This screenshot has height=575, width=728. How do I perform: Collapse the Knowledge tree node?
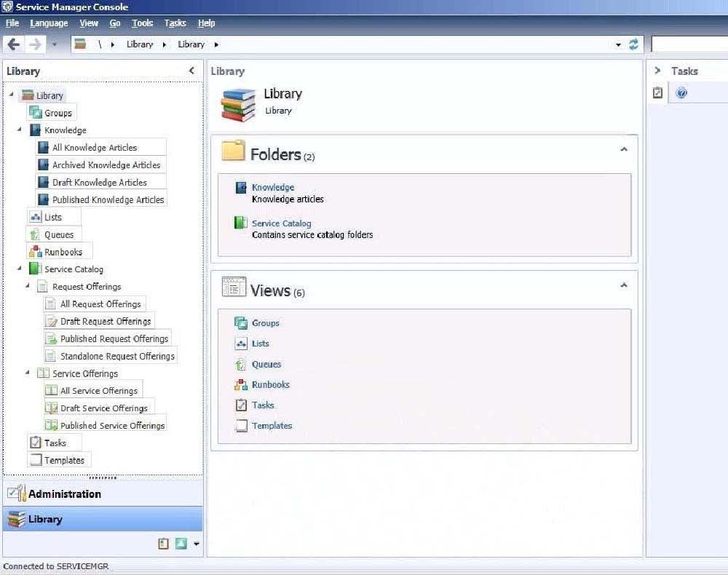pos(19,130)
